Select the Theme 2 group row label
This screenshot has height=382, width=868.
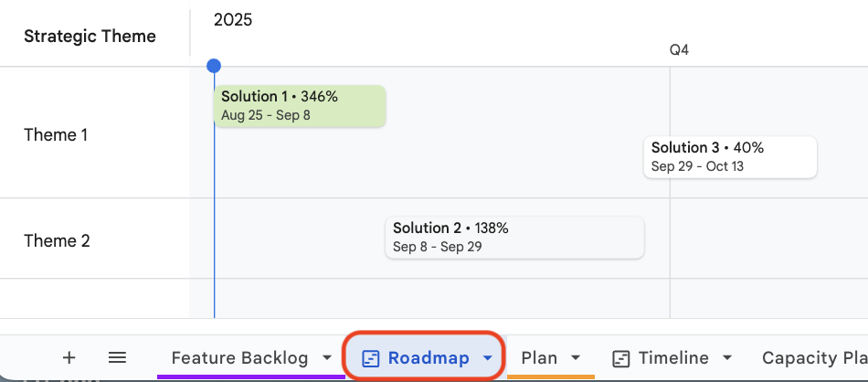tap(57, 241)
